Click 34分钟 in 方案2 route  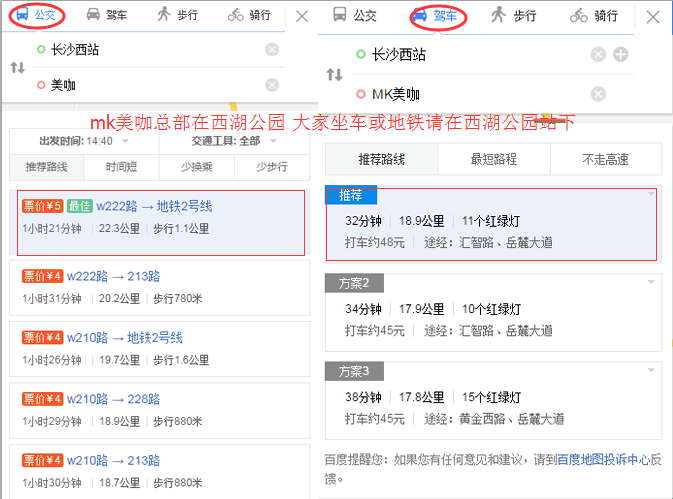pyautogui.click(x=363, y=309)
